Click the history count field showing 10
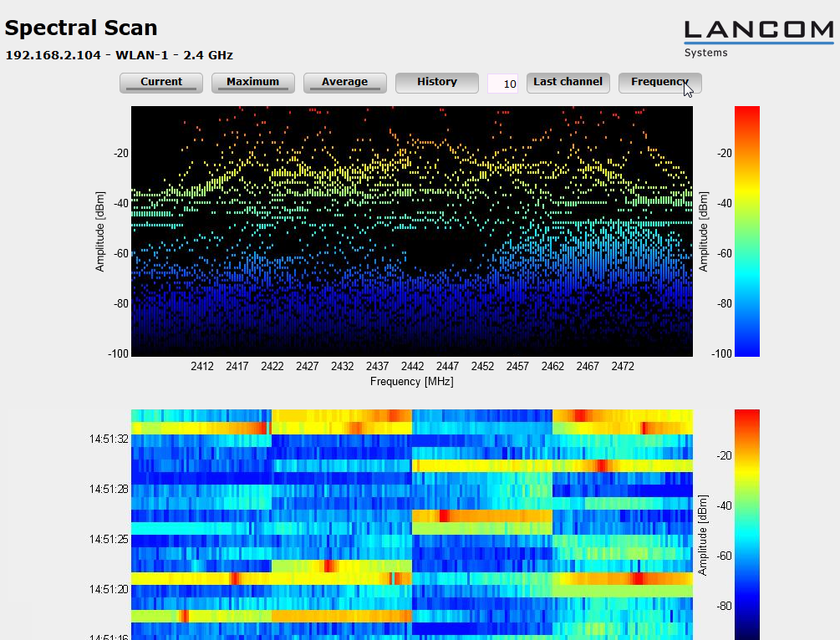This screenshot has width=840, height=640. click(x=502, y=84)
